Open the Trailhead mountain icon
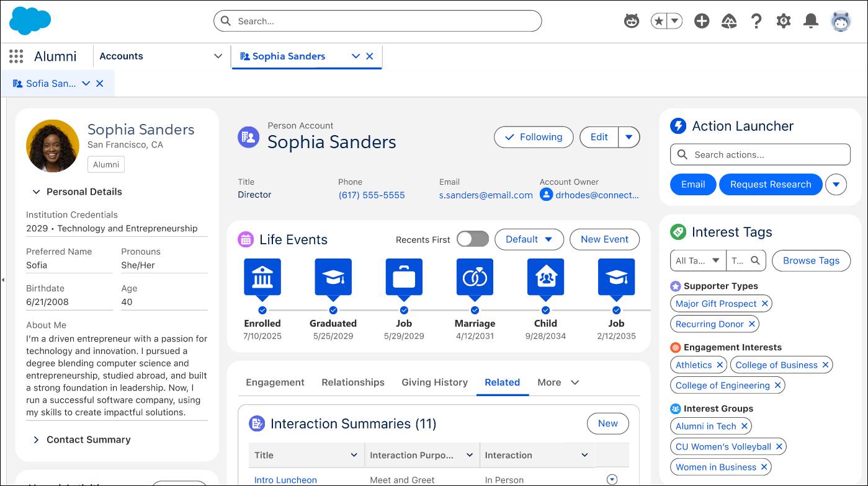This screenshot has height=486, width=868. pos(729,21)
